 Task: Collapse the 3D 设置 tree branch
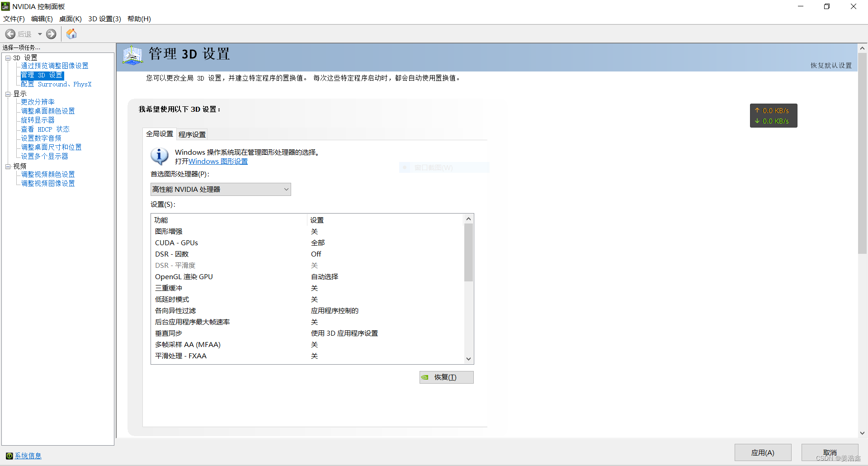coord(8,57)
